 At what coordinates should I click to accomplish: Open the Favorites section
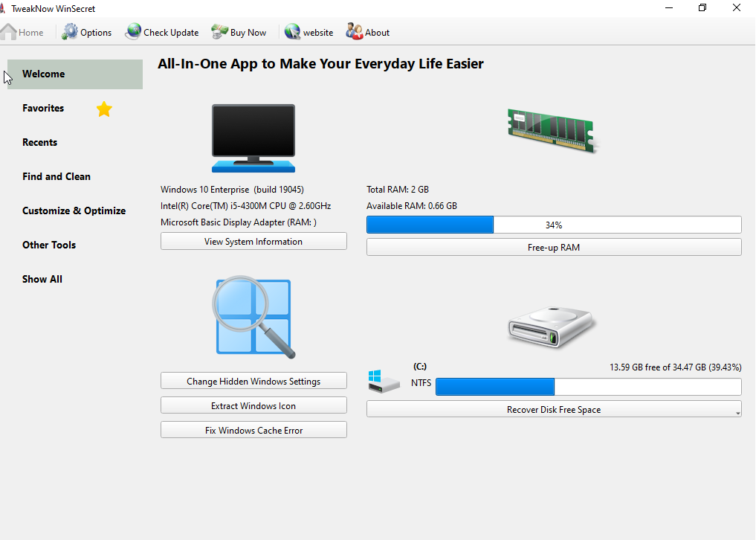click(x=43, y=108)
